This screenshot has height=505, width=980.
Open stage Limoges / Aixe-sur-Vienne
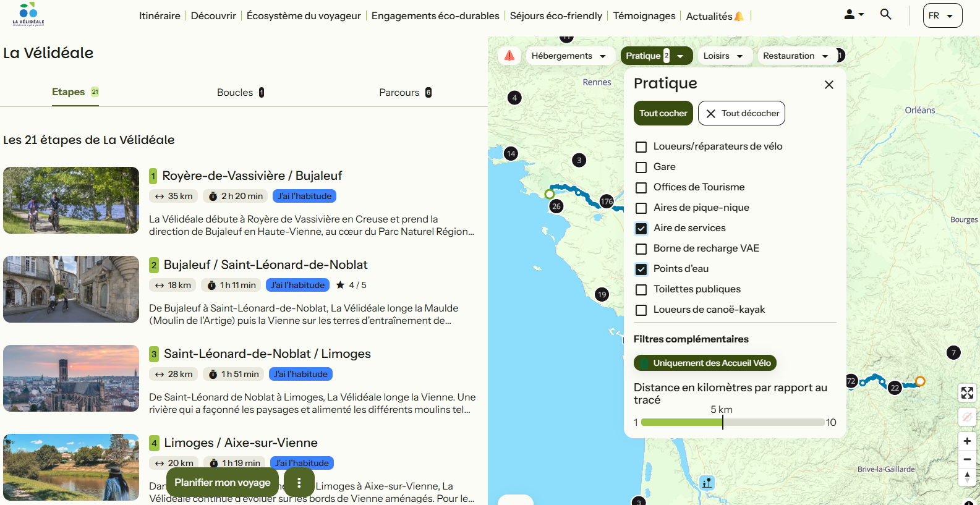[241, 443]
